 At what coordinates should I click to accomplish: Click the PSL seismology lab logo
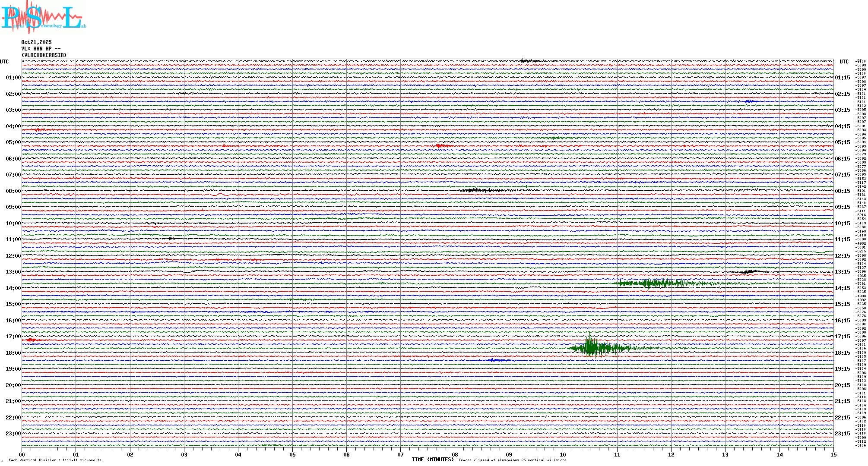[x=43, y=17]
